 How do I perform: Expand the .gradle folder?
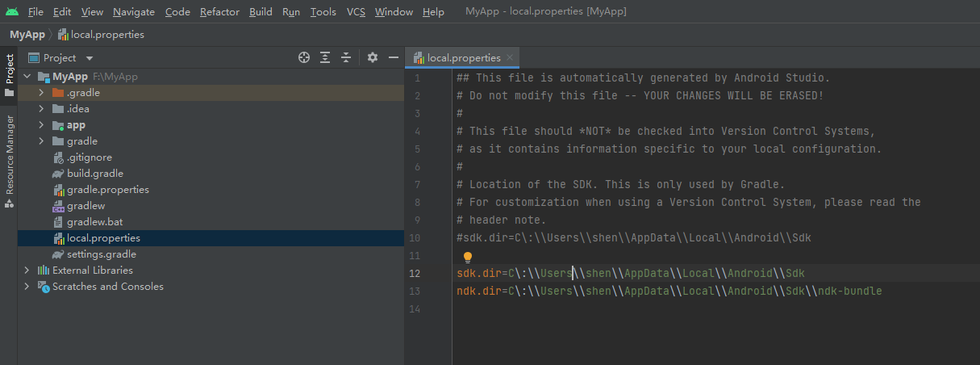(x=42, y=93)
